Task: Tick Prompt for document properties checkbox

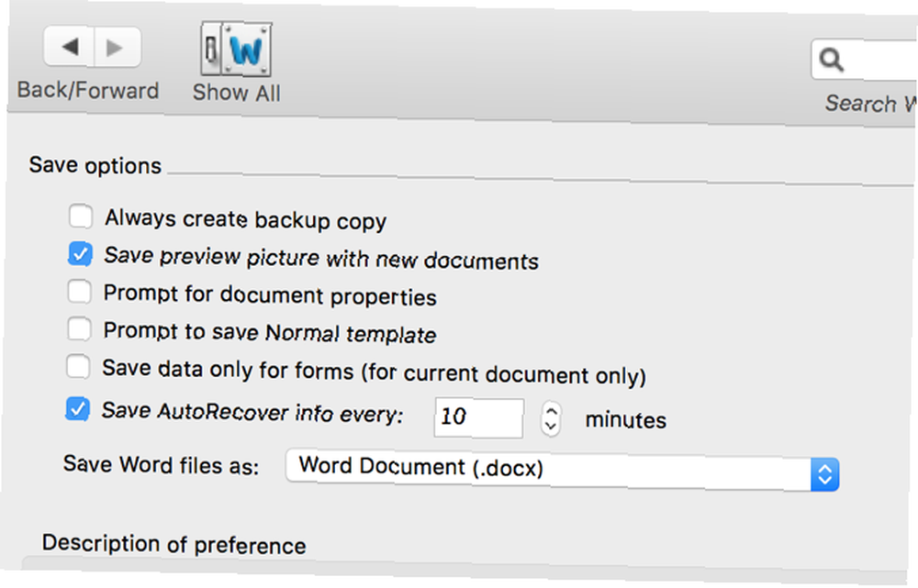Action: 80,292
